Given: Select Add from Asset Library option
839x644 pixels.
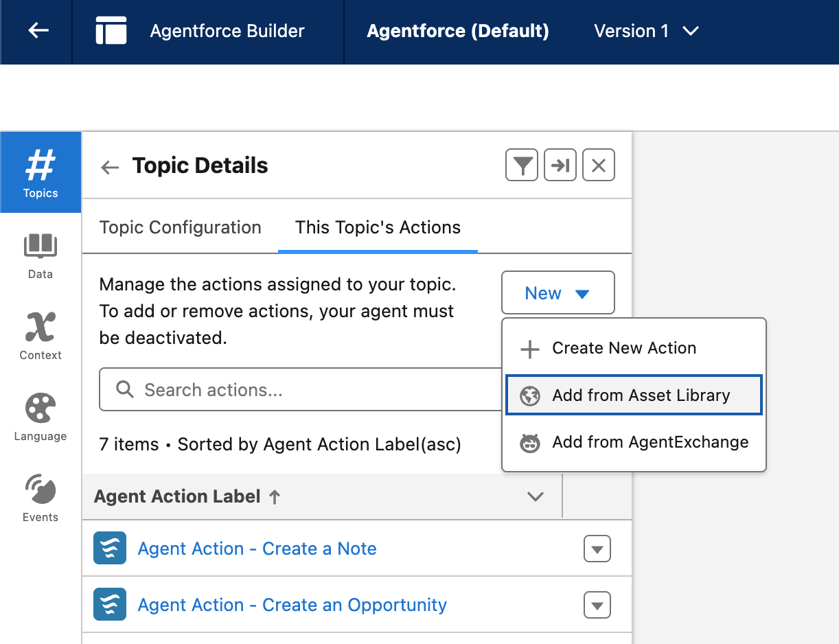Looking at the screenshot, I should pos(634,395).
